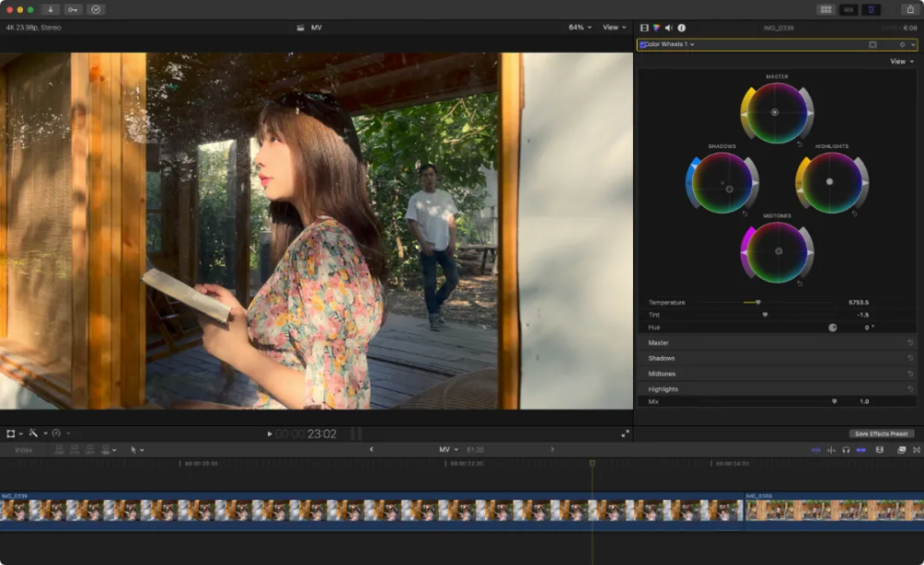The height and width of the screenshot is (565, 924).
Task: Open the Audio inspector speaker icon
Action: (669, 28)
